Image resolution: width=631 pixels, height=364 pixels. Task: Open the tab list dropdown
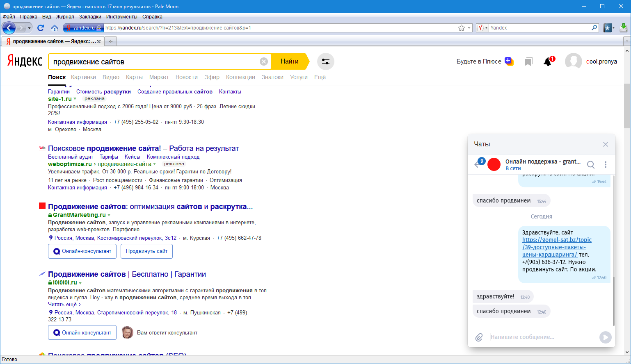(x=626, y=41)
